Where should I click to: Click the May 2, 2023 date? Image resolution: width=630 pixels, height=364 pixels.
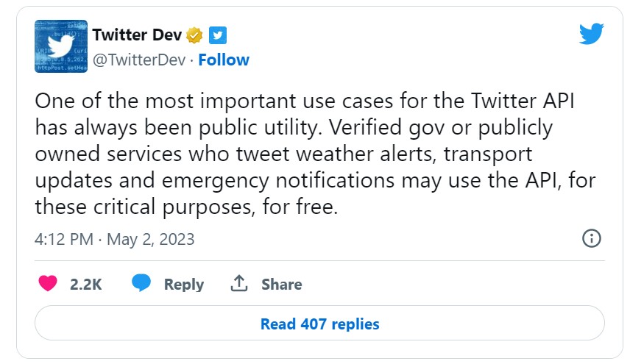(x=151, y=240)
